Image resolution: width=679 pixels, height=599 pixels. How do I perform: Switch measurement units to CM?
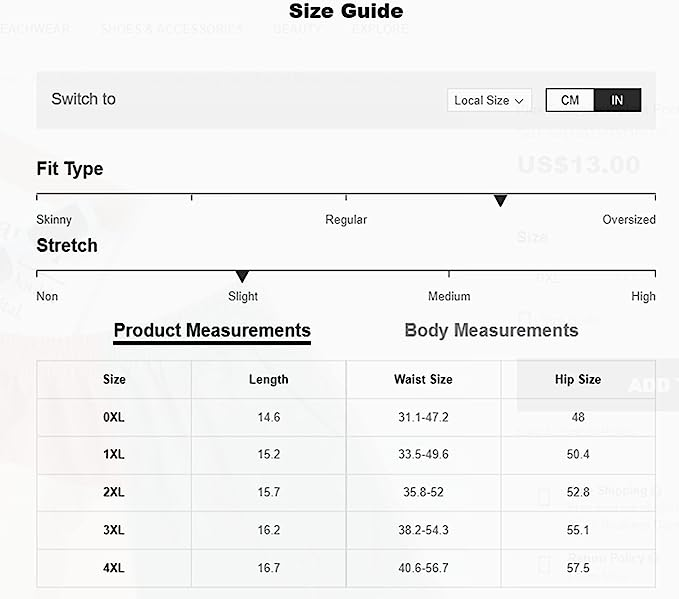(570, 100)
